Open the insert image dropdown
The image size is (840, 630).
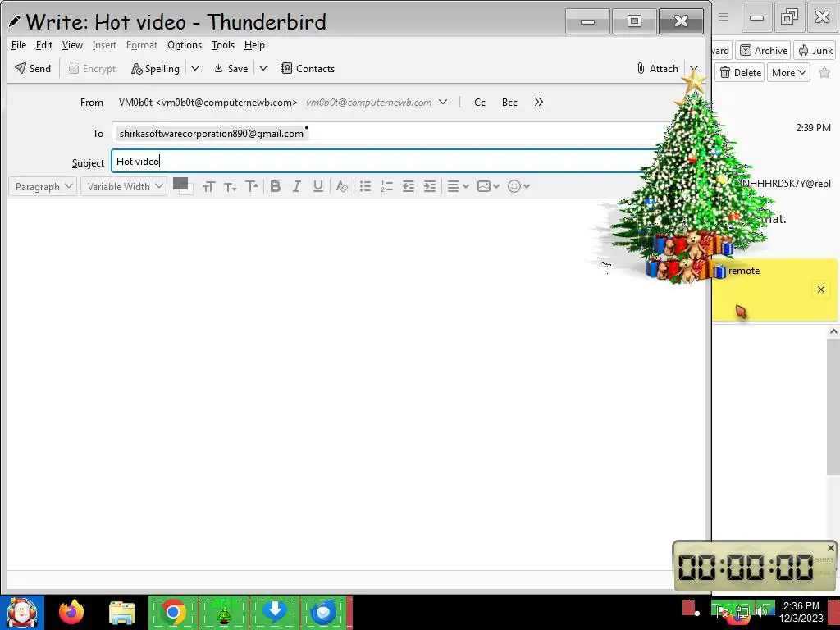(488, 186)
